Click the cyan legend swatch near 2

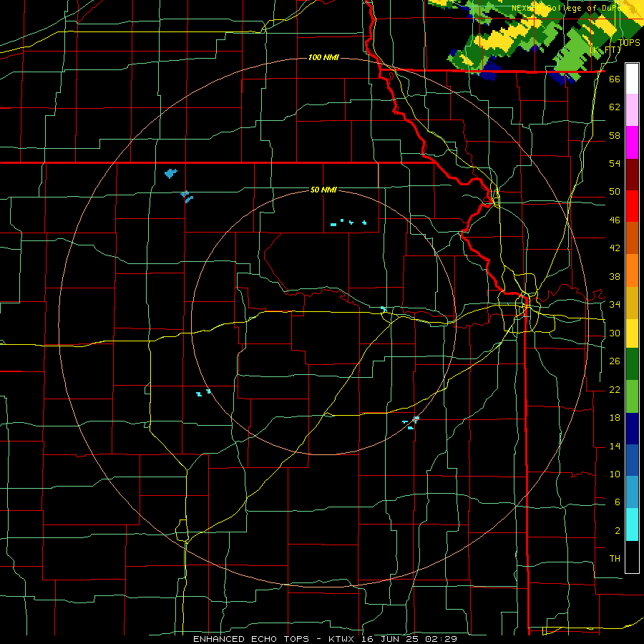pyautogui.click(x=632, y=525)
